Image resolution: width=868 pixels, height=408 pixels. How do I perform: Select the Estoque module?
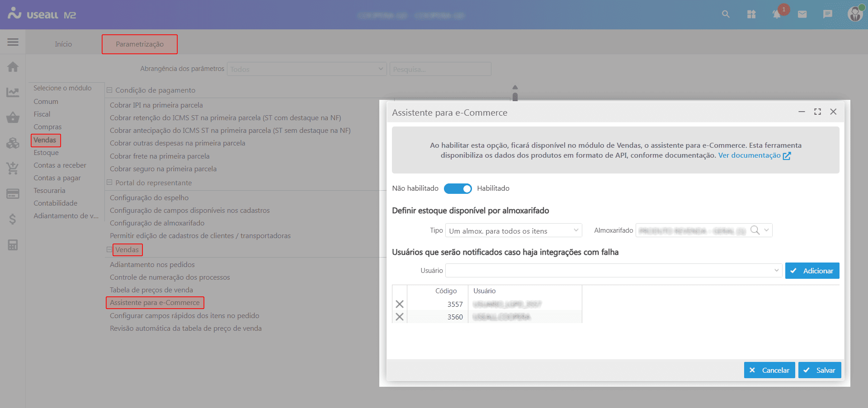pyautogui.click(x=46, y=153)
